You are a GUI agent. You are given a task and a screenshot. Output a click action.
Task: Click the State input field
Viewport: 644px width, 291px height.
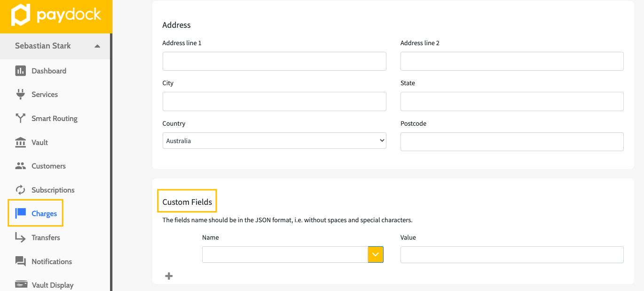[511, 101]
